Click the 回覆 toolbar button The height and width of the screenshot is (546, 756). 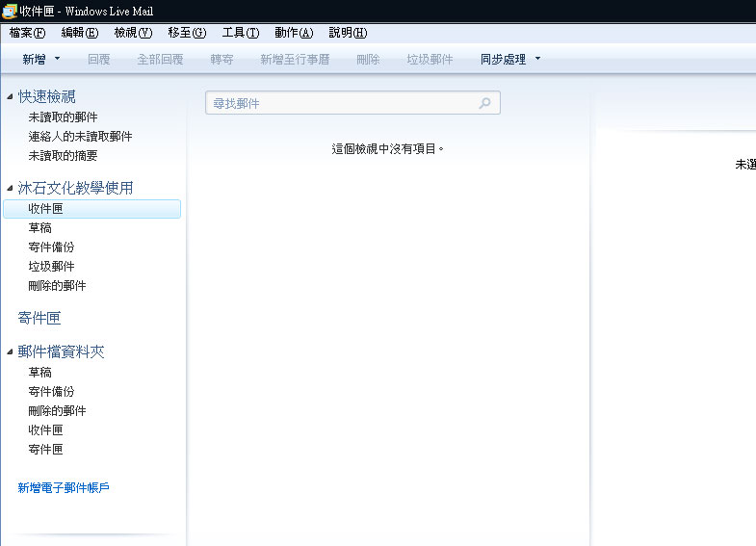(99, 60)
